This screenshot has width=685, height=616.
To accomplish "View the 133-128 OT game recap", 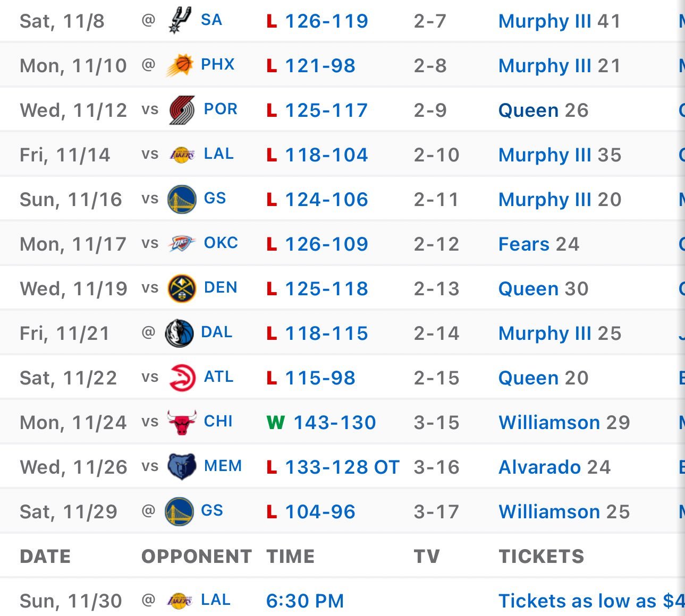I will point(342,467).
